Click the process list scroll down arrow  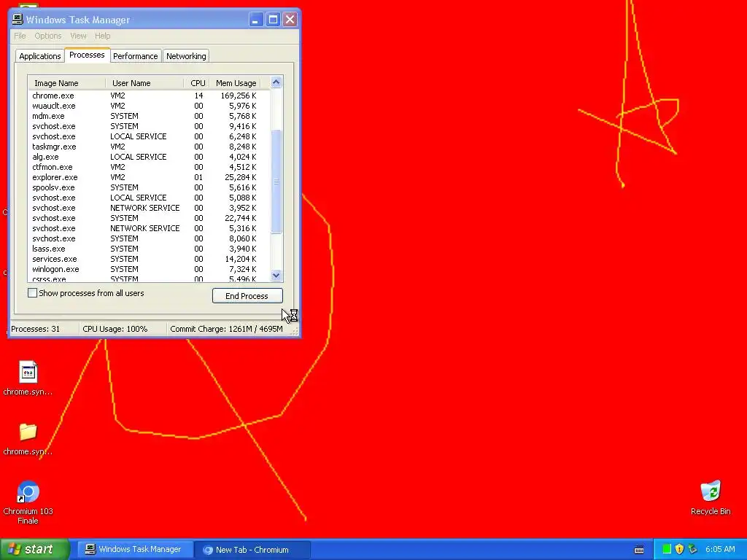coord(276,275)
